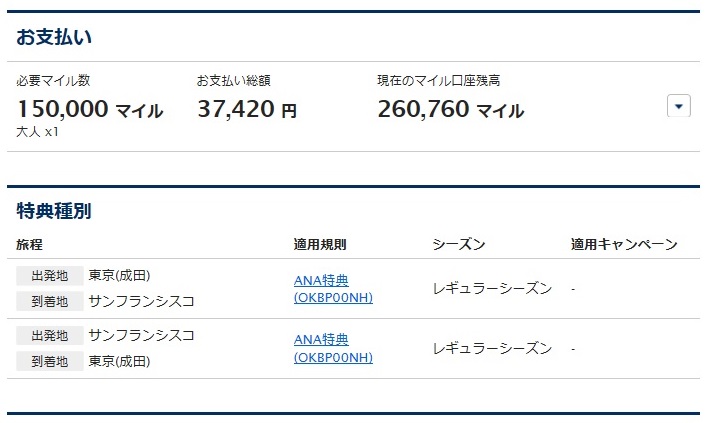
Task: Open the ANA特典 (OKBP00NH) link for the Tokyo to San Francisco flight
Action: coord(332,289)
